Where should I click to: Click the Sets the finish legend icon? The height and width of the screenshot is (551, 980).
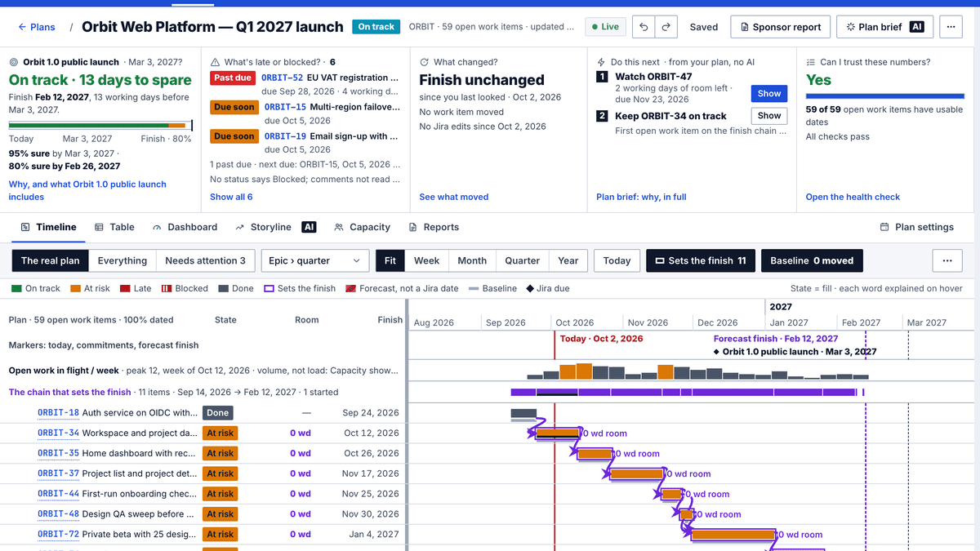pos(269,288)
